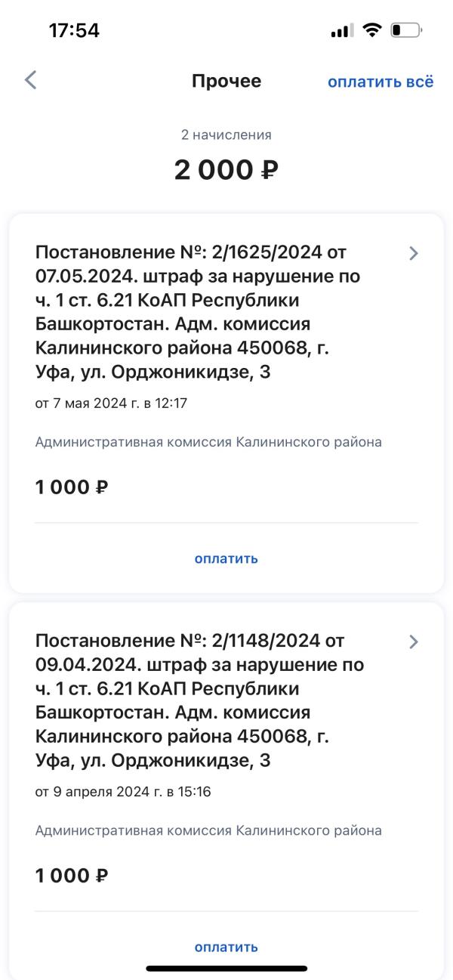Tap the 17:54 clock in status bar
The height and width of the screenshot is (980, 453).
point(74,31)
